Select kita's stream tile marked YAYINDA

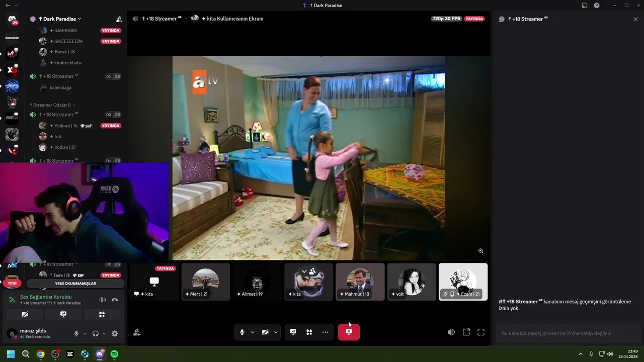click(x=154, y=282)
